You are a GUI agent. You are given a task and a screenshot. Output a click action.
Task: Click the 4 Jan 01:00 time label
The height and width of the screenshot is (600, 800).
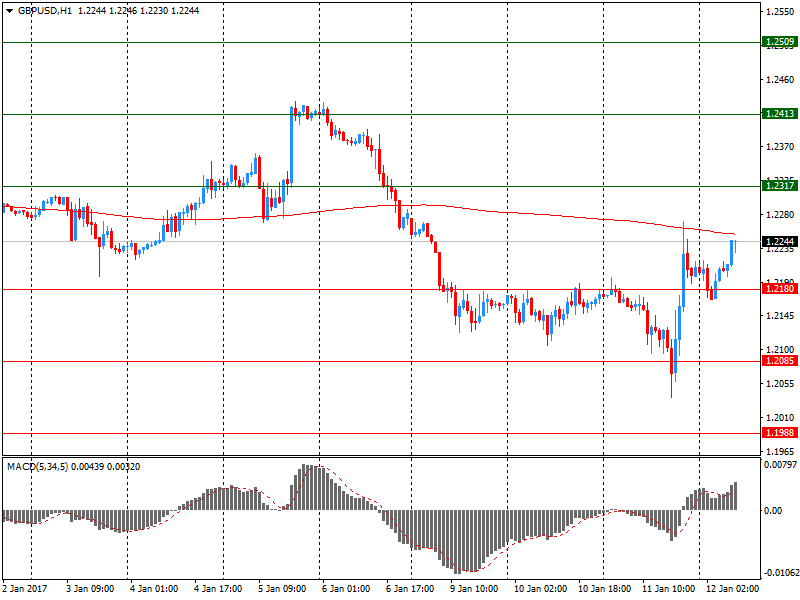pos(154,589)
